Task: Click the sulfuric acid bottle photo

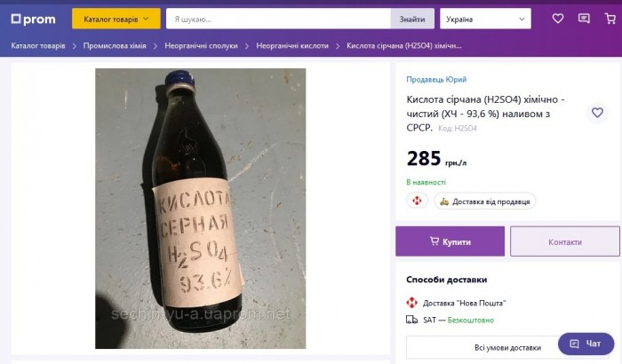Action: point(200,209)
